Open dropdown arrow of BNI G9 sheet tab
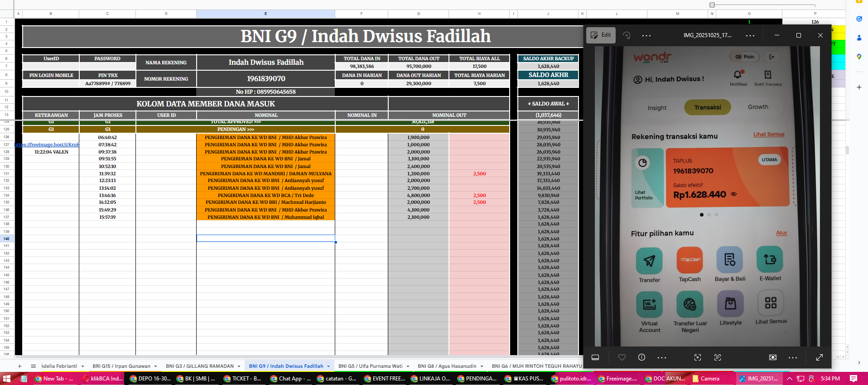868x385 pixels. pyautogui.click(x=328, y=366)
